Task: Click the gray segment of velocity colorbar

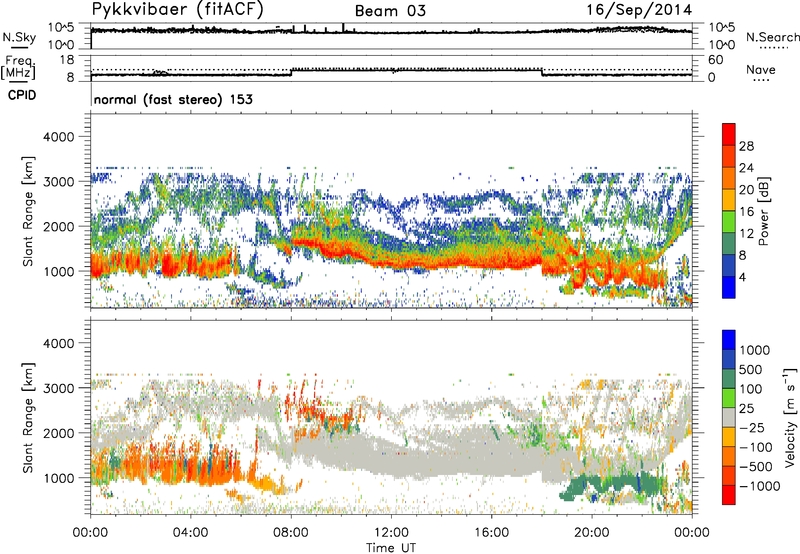Action: tap(729, 418)
